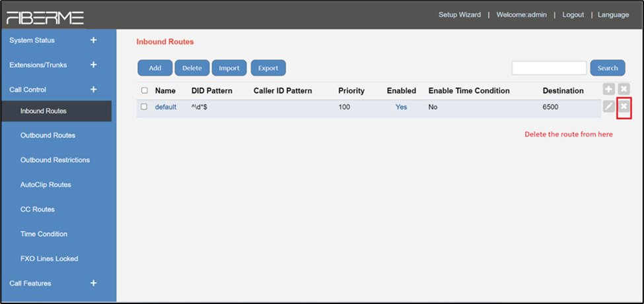Click the FIBERME logo
The image size is (644, 304).
click(x=45, y=17)
